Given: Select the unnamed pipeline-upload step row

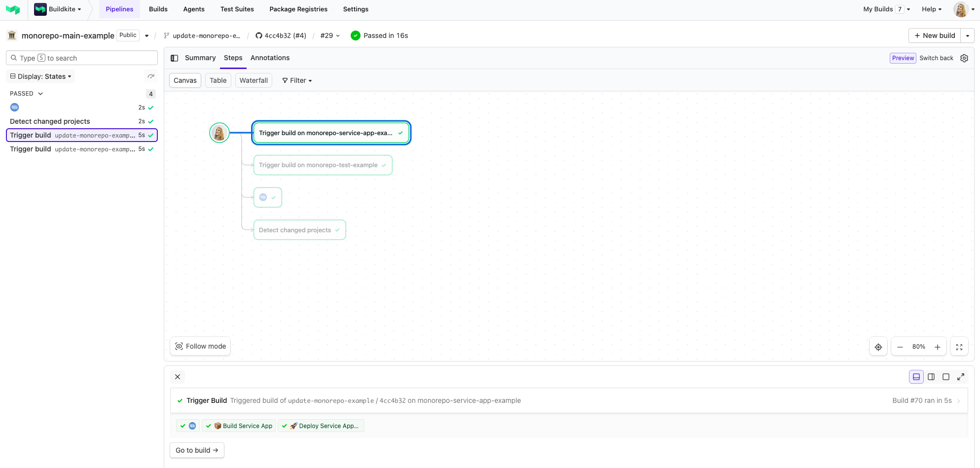Looking at the screenshot, I should pos(82,108).
